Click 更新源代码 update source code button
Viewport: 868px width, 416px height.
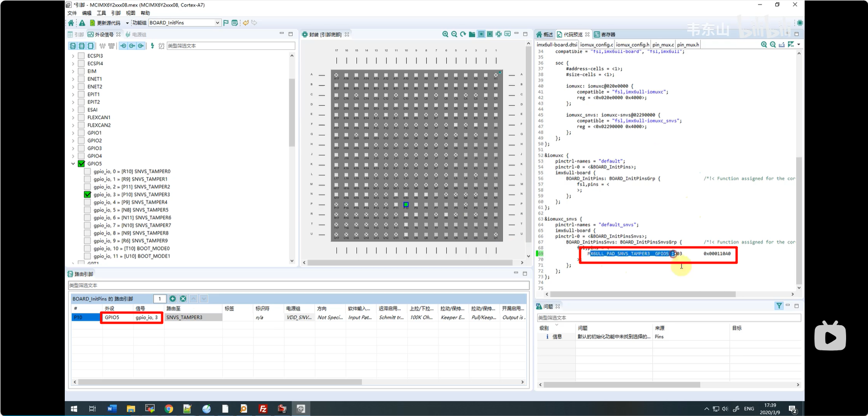pyautogui.click(x=105, y=23)
